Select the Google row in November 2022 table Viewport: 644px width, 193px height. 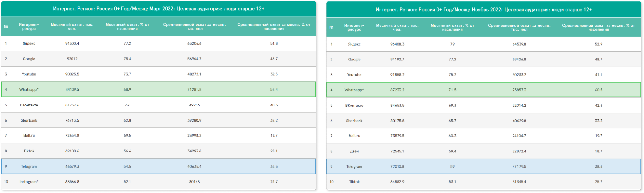(x=354, y=59)
